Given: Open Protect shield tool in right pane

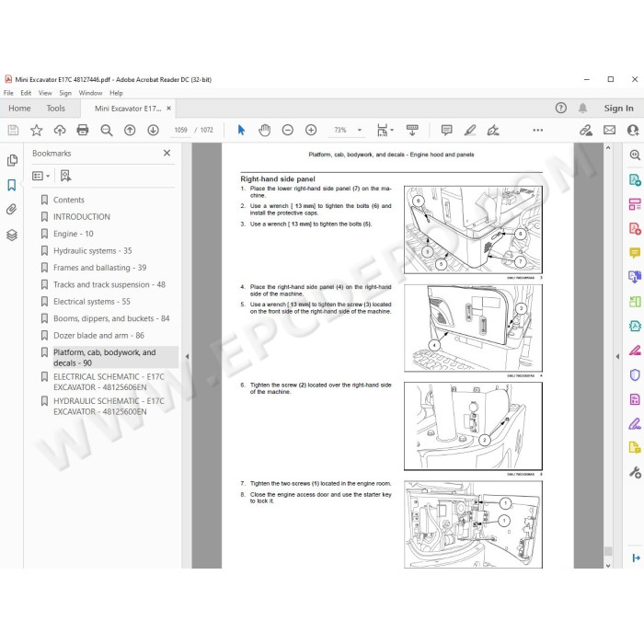Looking at the screenshot, I should [635, 375].
